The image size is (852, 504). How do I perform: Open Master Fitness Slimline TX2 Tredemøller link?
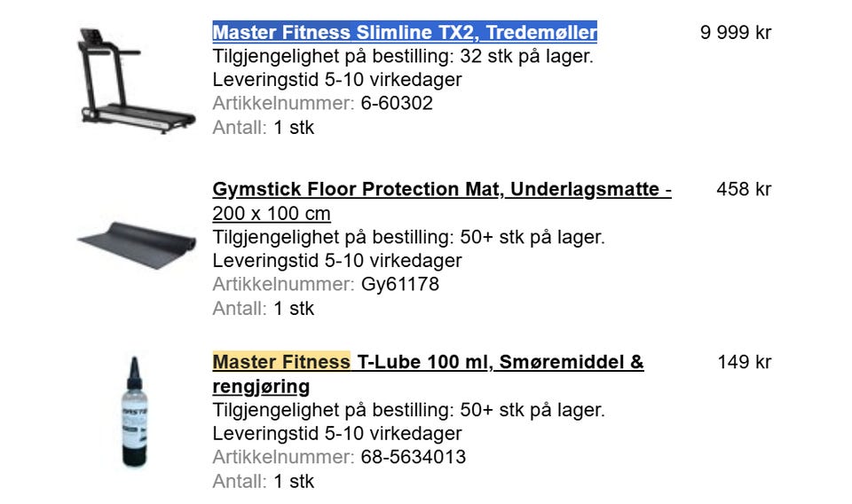click(405, 33)
